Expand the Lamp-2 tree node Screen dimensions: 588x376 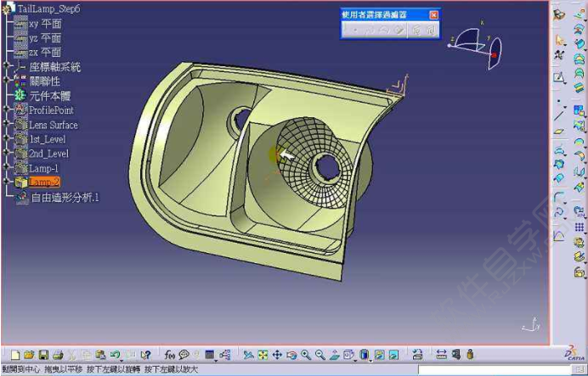click(x=6, y=182)
